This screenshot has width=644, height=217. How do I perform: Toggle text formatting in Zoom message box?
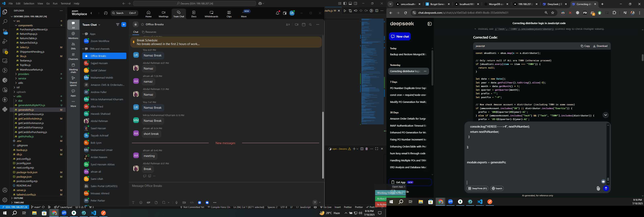pyautogui.click(x=133, y=203)
